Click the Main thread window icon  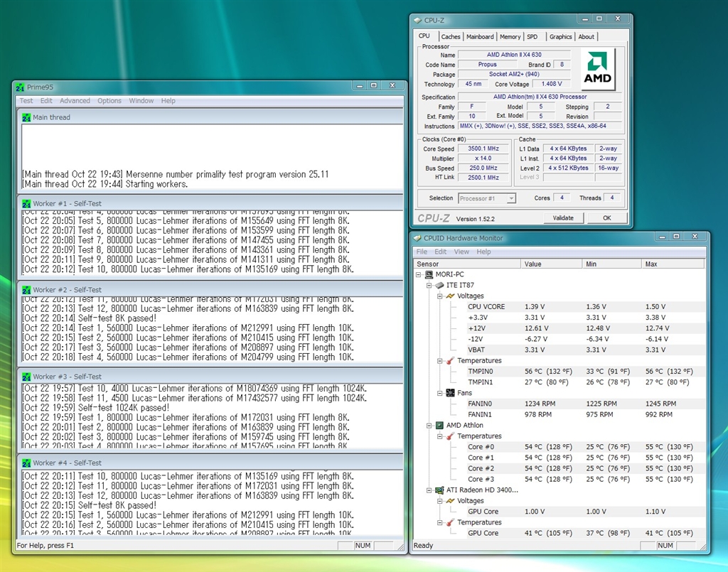[26, 117]
